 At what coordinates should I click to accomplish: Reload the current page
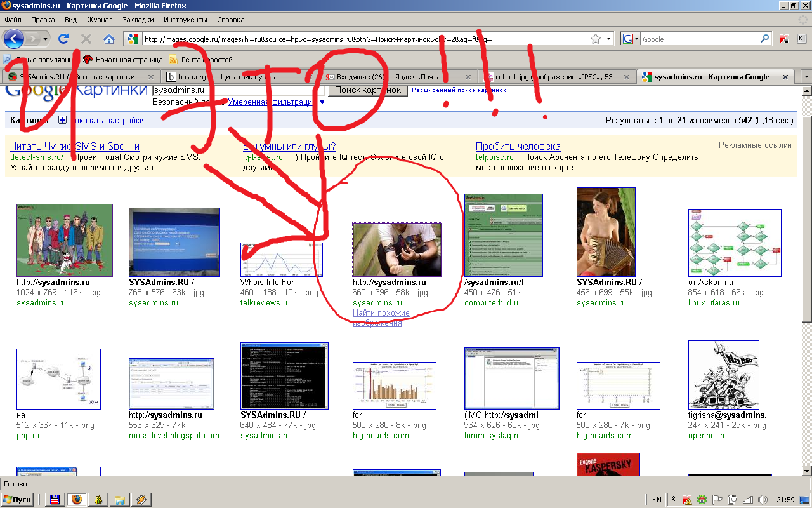click(x=63, y=39)
